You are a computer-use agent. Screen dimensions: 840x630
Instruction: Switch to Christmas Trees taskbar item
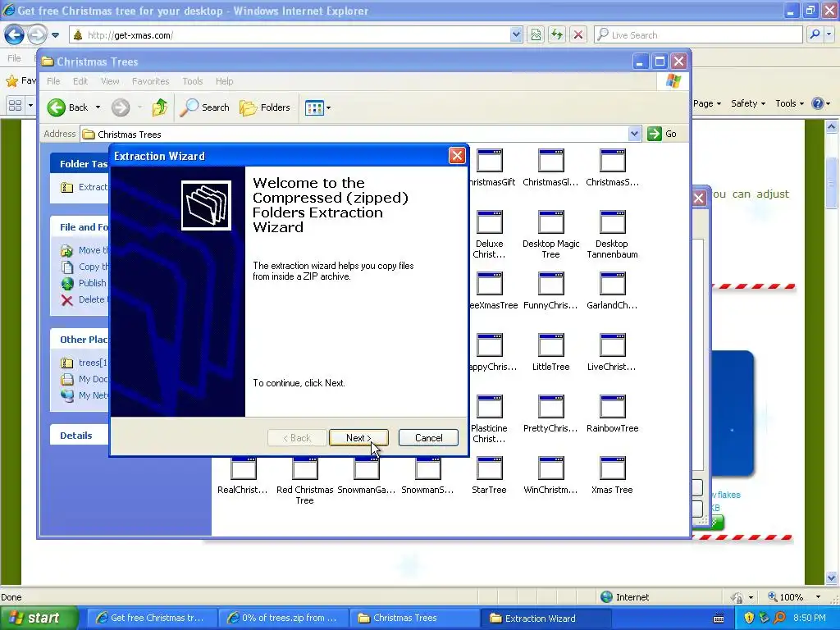(414, 619)
